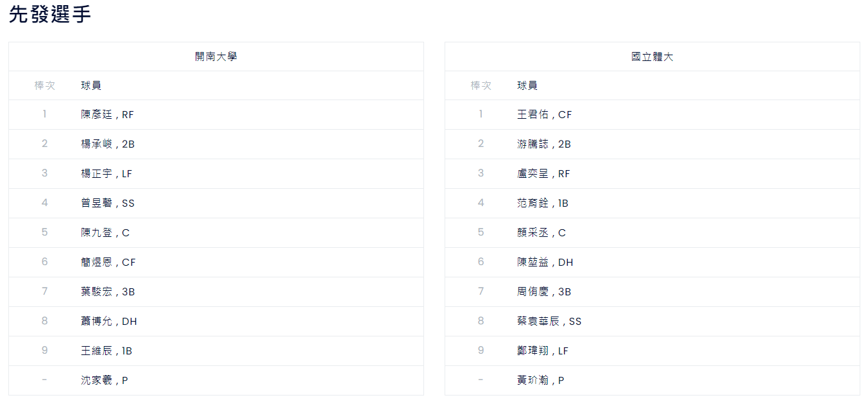
Task: Open 國立體大 left fielder 鄭瑋翔
Action: coord(543,351)
